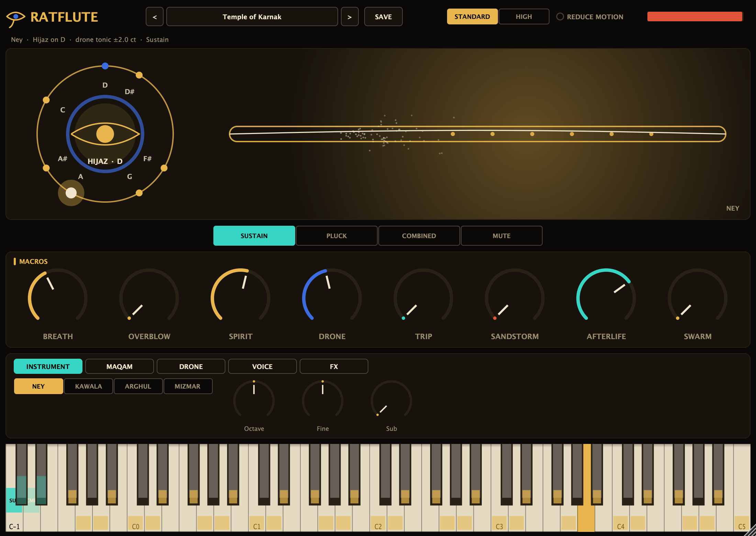Select the COMBINED articulation

[419, 236]
